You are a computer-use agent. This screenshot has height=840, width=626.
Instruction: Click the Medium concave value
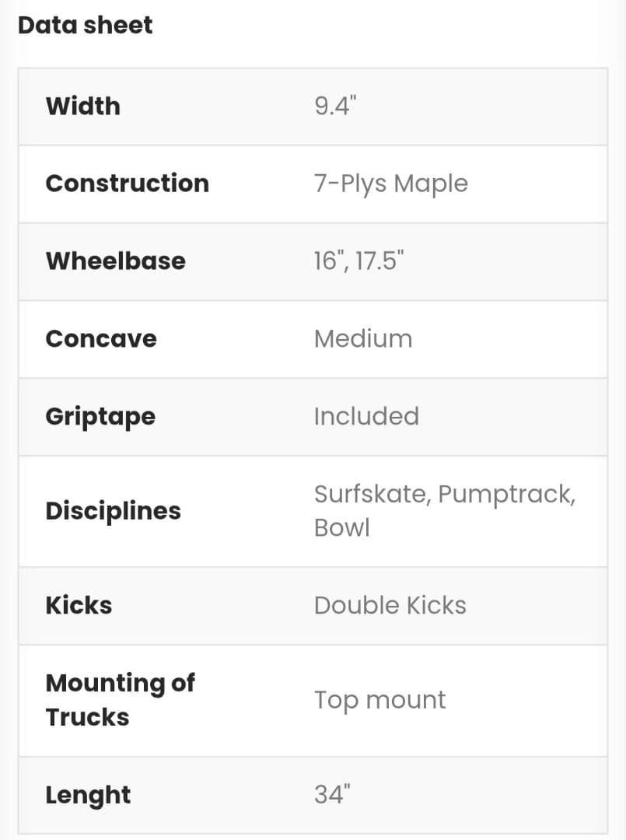(363, 339)
